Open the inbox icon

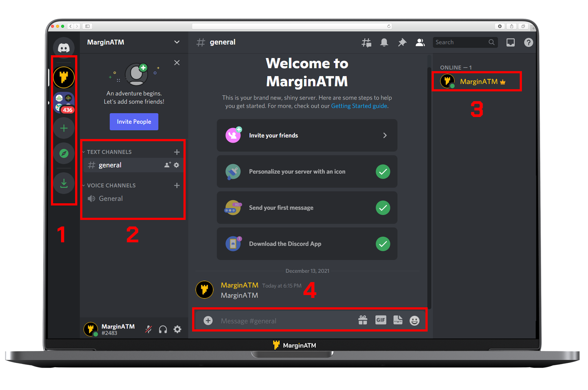click(510, 43)
